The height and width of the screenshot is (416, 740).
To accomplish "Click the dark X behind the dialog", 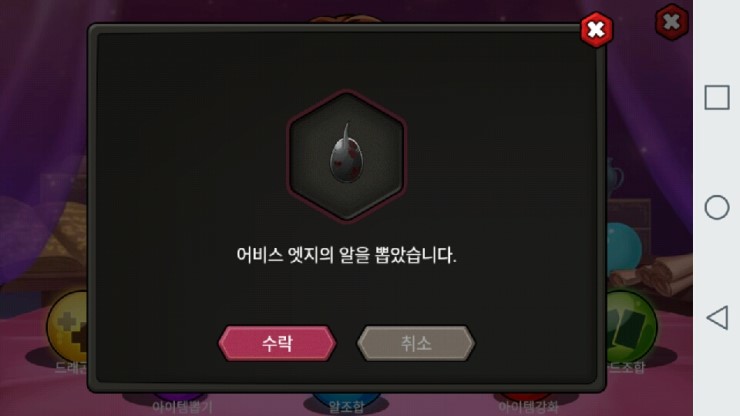I will (672, 22).
